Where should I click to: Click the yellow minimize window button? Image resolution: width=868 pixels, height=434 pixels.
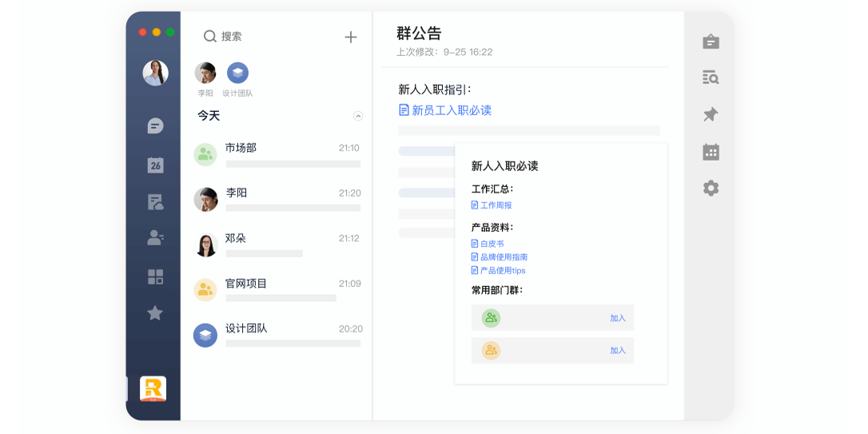[x=157, y=32]
